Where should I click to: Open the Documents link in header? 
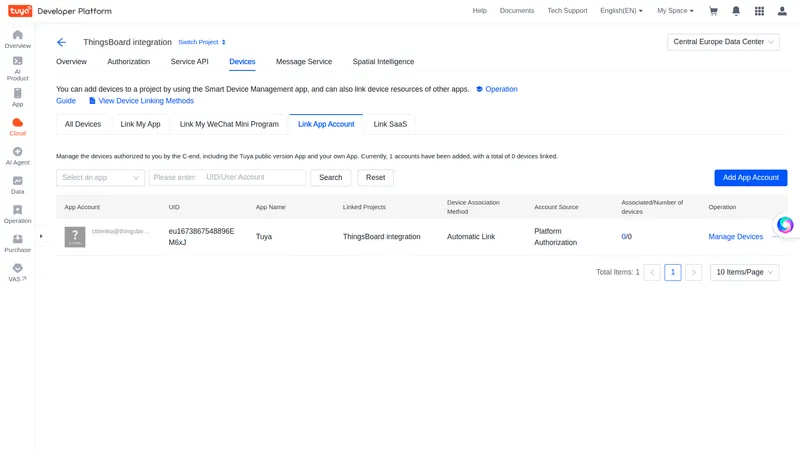[517, 11]
